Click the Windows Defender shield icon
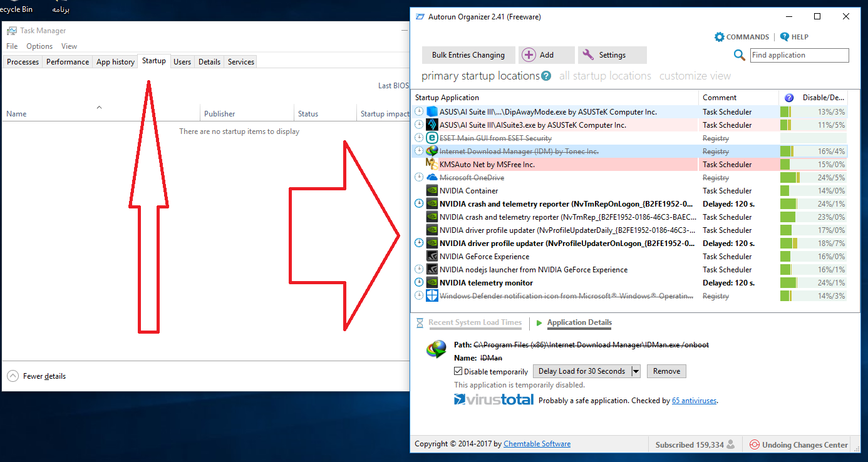Image resolution: width=868 pixels, height=462 pixels. 431,296
